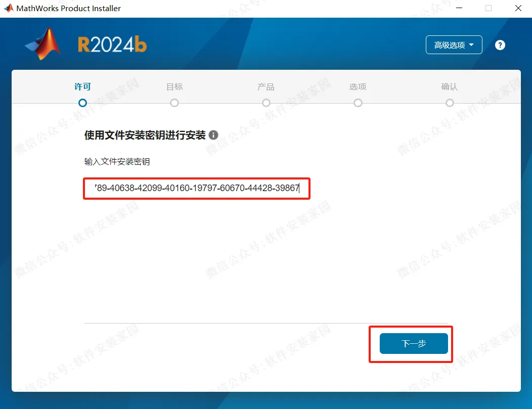Viewport: 532px width, 409px height.
Task: Open the 高级选项 dropdown
Action: tap(454, 45)
